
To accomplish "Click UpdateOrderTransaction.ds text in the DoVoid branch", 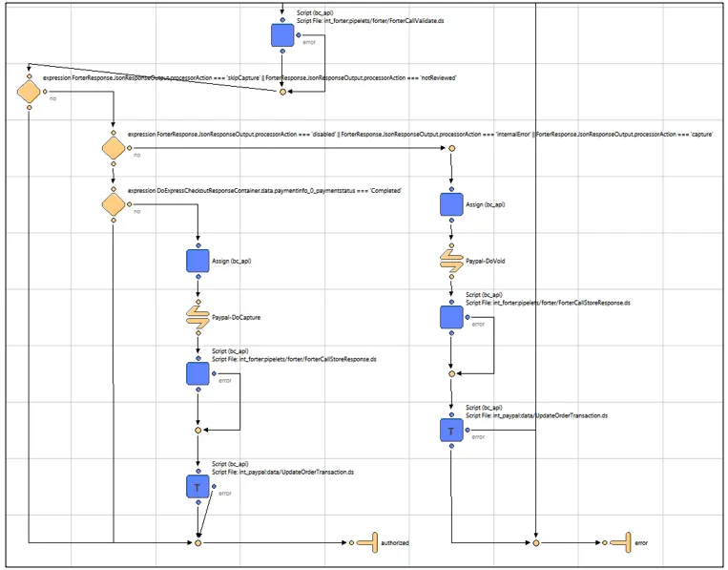I will tap(537, 415).
